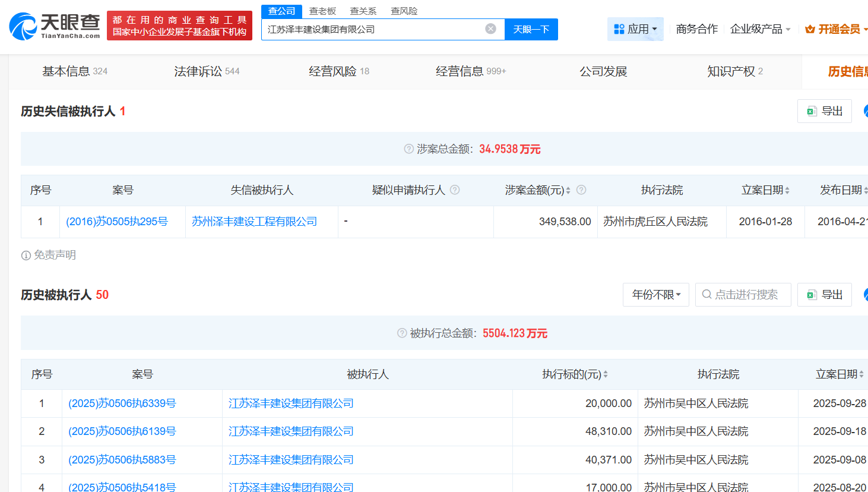868x492 pixels.
Task: Sort by 涉案金额(元) column
Action: (568, 190)
